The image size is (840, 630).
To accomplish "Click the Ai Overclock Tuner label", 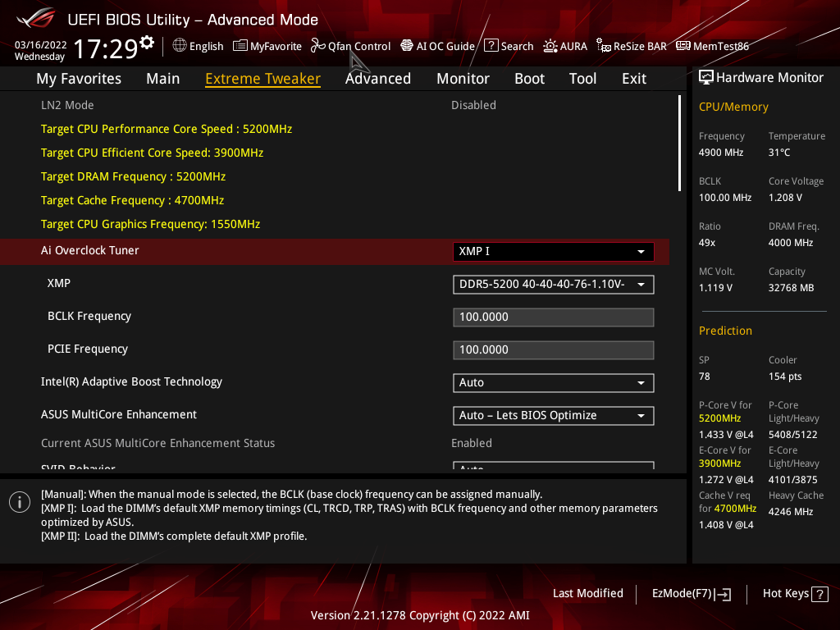I will 89,250.
